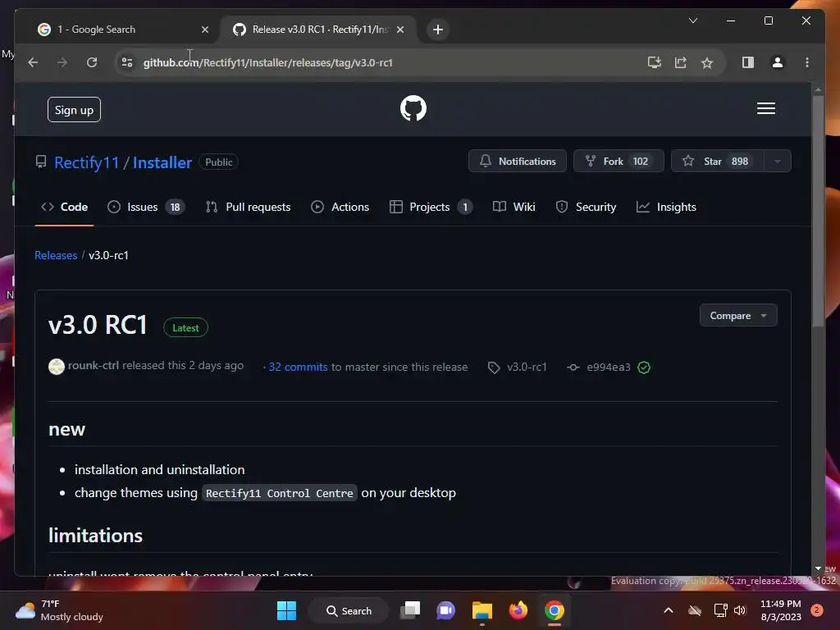Open a new tab with the plus button

point(438,30)
